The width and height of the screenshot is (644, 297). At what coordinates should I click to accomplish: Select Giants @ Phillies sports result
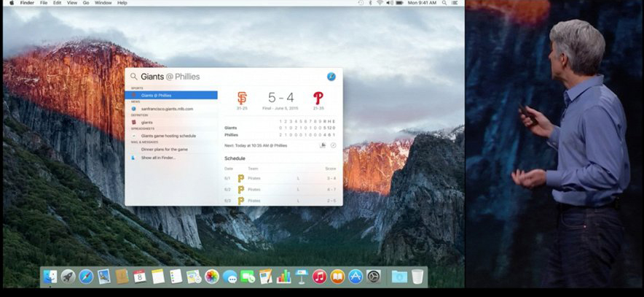[171, 96]
